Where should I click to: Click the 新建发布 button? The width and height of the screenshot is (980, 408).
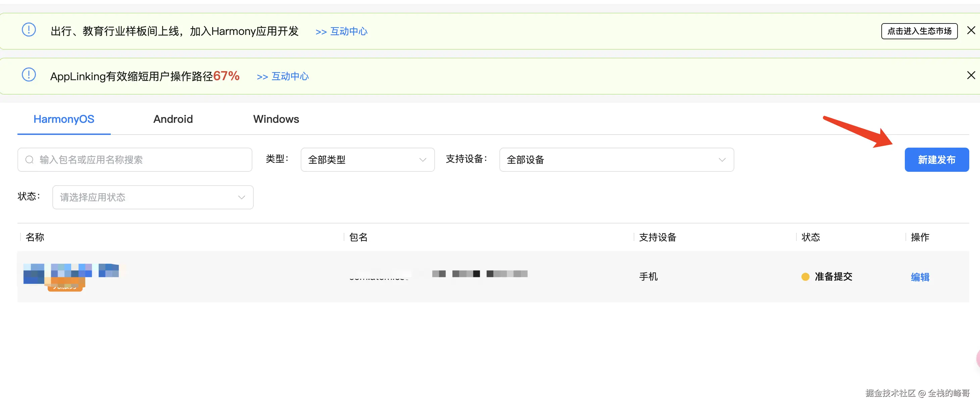pyautogui.click(x=936, y=160)
